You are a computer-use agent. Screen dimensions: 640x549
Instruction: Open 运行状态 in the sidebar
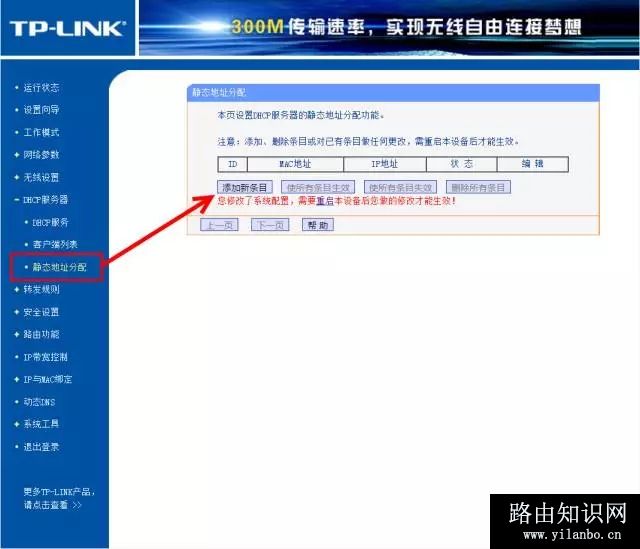click(x=41, y=87)
